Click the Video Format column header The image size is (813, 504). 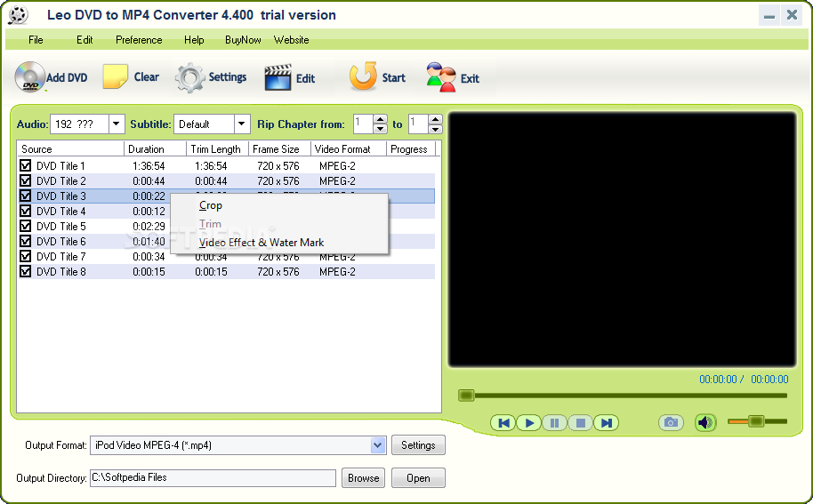[x=349, y=149]
